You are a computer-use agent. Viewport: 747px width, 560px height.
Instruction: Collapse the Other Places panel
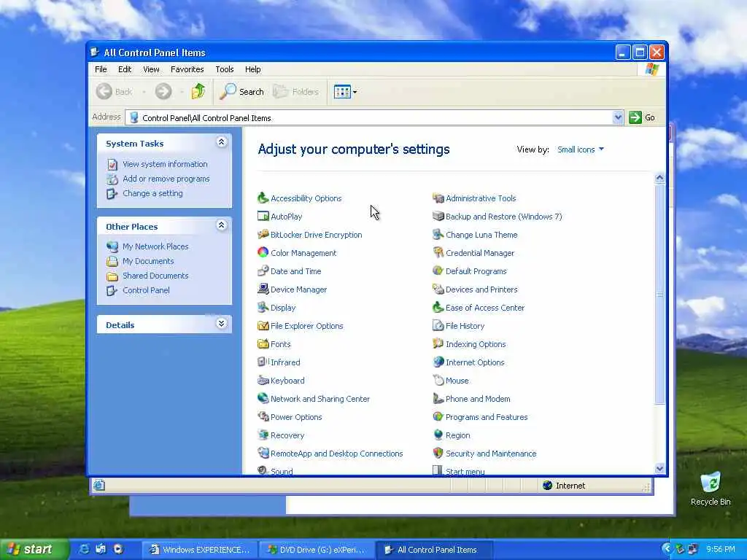pyautogui.click(x=221, y=225)
